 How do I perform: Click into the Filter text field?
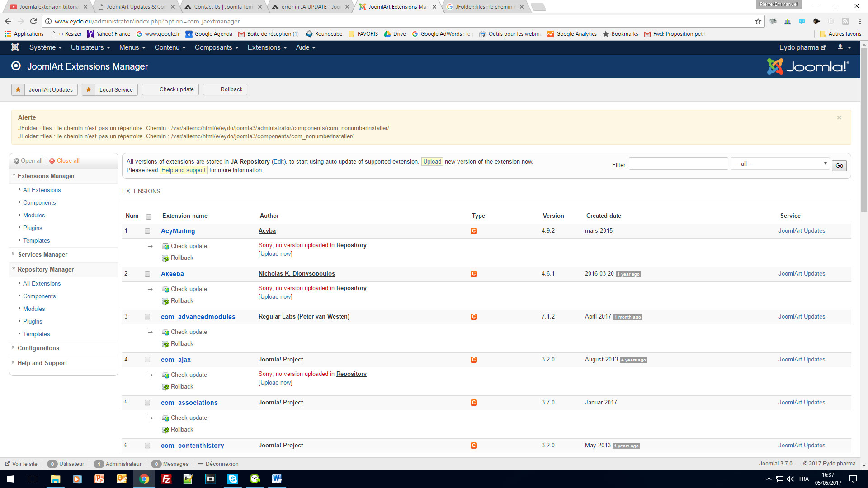pyautogui.click(x=678, y=164)
